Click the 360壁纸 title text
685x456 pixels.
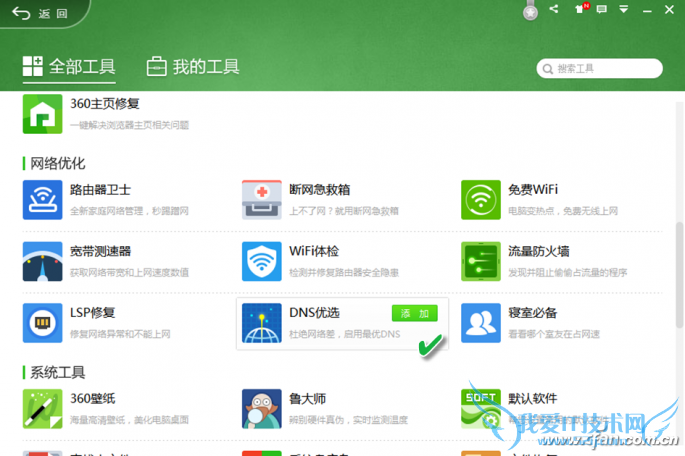(93, 399)
